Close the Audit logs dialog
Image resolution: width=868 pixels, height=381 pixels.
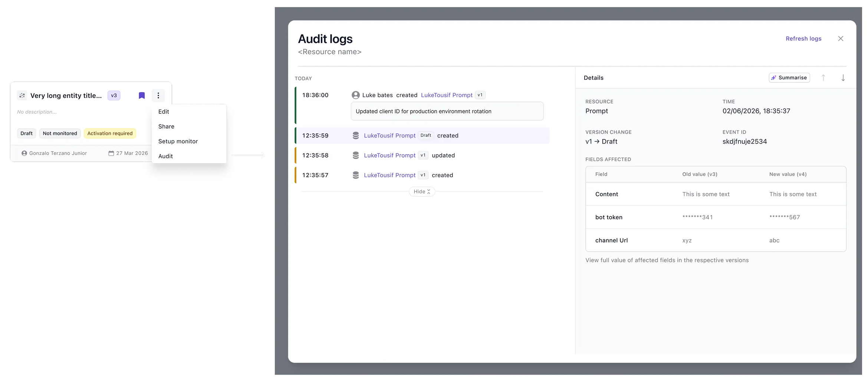tap(841, 39)
